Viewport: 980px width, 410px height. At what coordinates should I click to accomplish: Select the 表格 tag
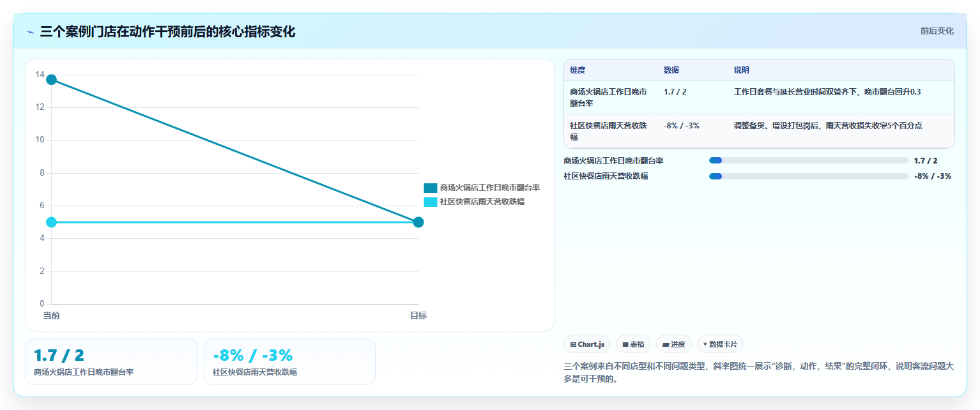tap(633, 344)
